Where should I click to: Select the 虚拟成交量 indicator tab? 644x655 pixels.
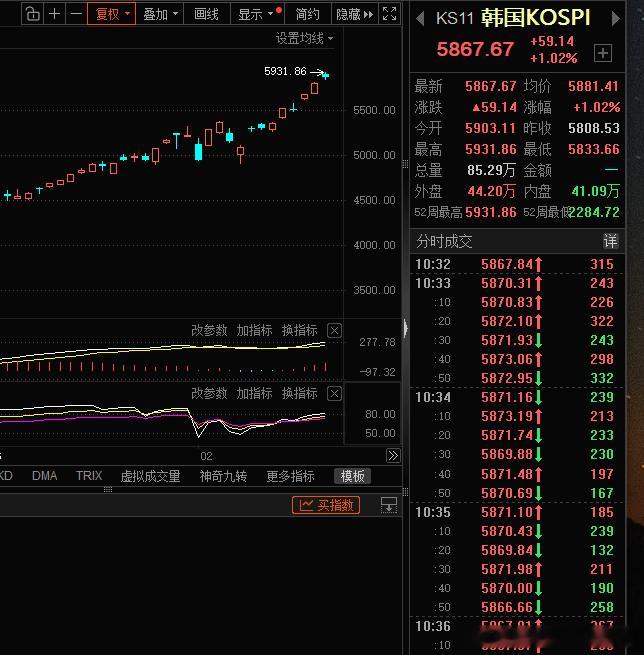pos(150,476)
